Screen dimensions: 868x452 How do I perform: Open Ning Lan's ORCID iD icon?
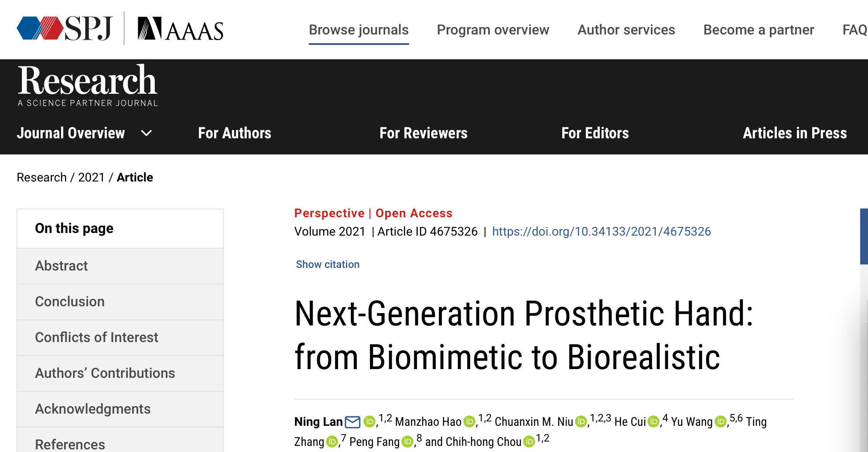(x=369, y=421)
